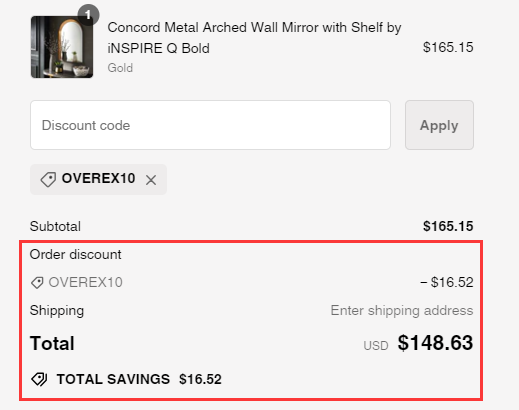Click the USD currency label
Viewport: 519px width, 410px height.
376,346
